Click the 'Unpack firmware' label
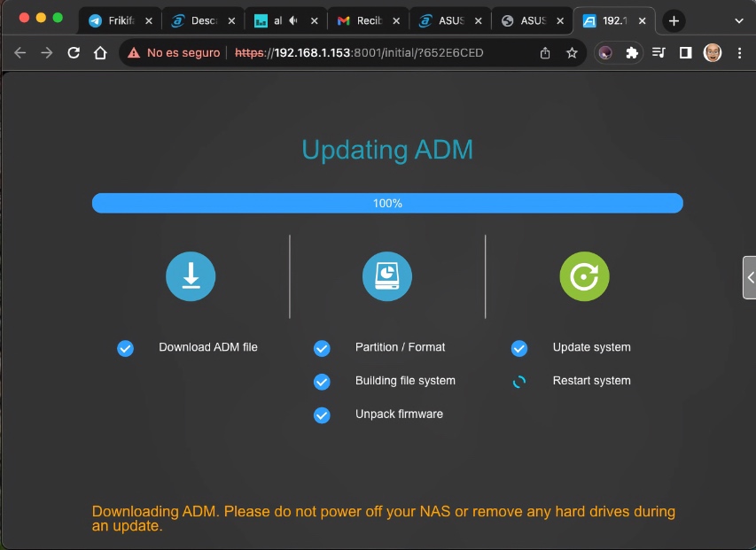This screenshot has height=550, width=756. tap(399, 414)
